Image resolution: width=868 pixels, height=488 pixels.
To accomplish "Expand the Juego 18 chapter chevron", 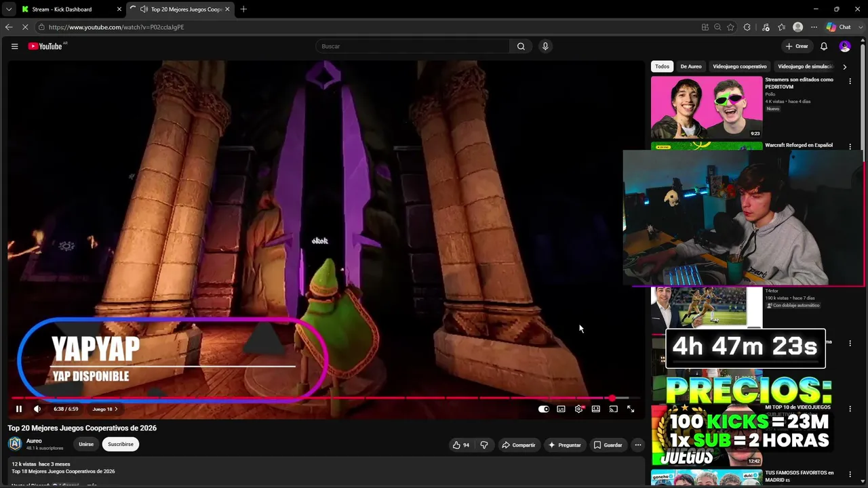I will pos(116,409).
